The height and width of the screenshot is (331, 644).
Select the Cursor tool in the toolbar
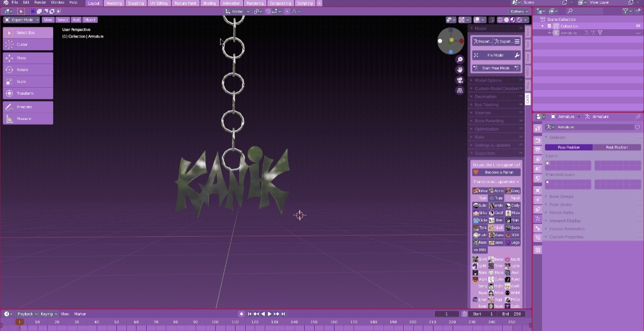click(x=28, y=44)
